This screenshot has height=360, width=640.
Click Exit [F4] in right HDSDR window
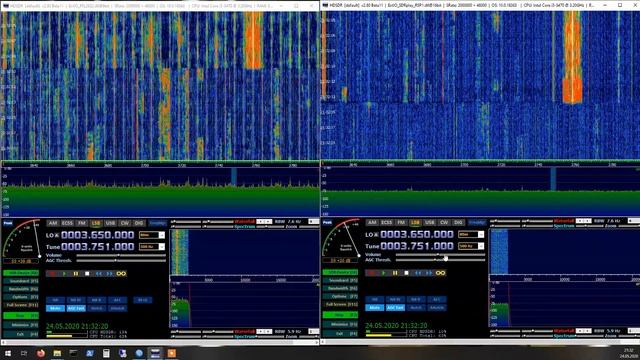click(340, 333)
